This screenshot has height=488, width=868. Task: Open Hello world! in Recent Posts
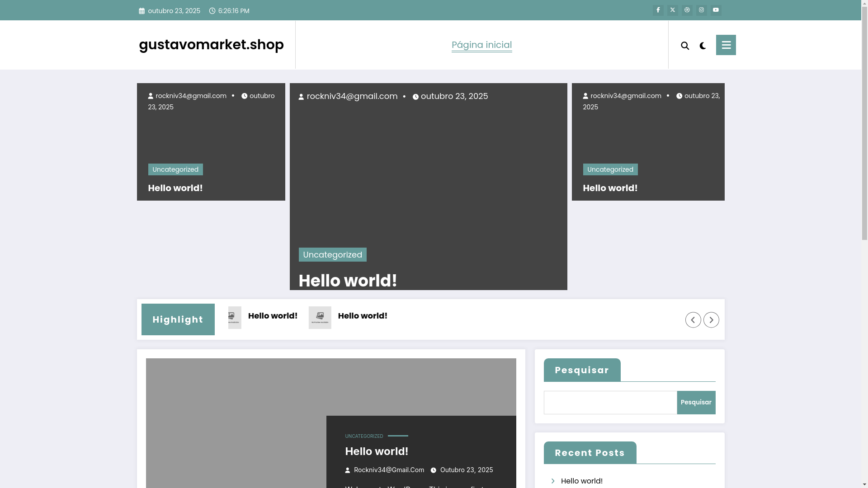(x=581, y=481)
